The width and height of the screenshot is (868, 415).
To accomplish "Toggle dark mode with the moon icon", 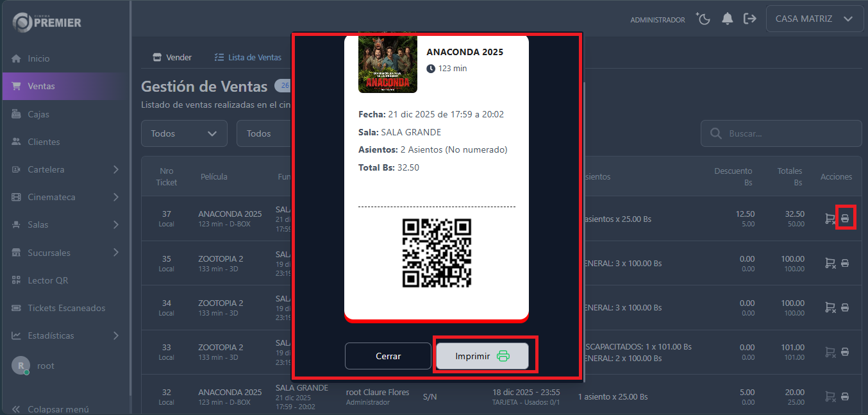I will click(x=703, y=19).
